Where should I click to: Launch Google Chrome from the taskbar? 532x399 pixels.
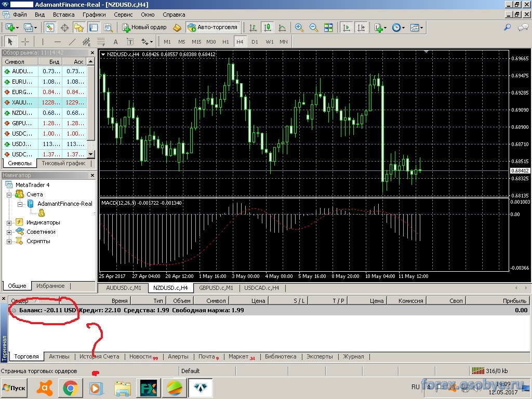click(70, 388)
